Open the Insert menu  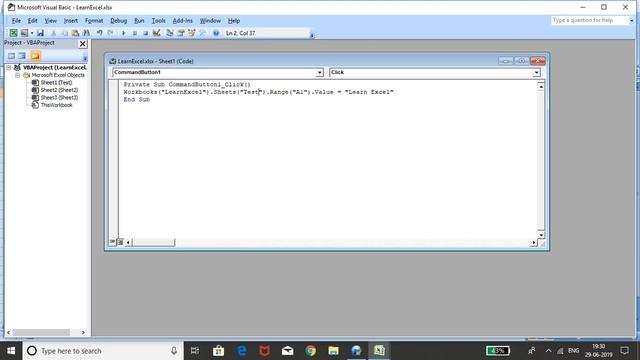pos(71,20)
